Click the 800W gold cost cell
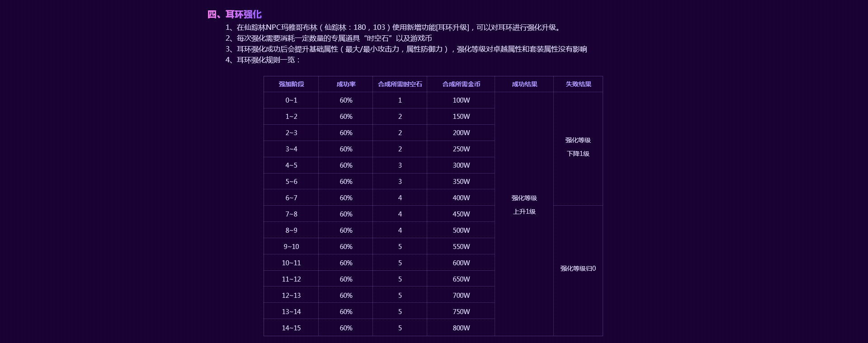868x343 pixels. 461,328
